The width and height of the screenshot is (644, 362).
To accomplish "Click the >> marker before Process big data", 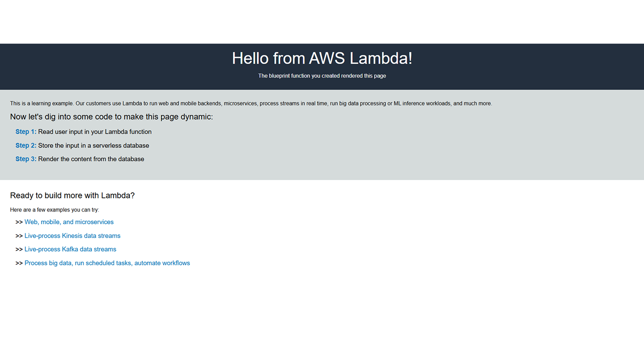I will point(19,263).
